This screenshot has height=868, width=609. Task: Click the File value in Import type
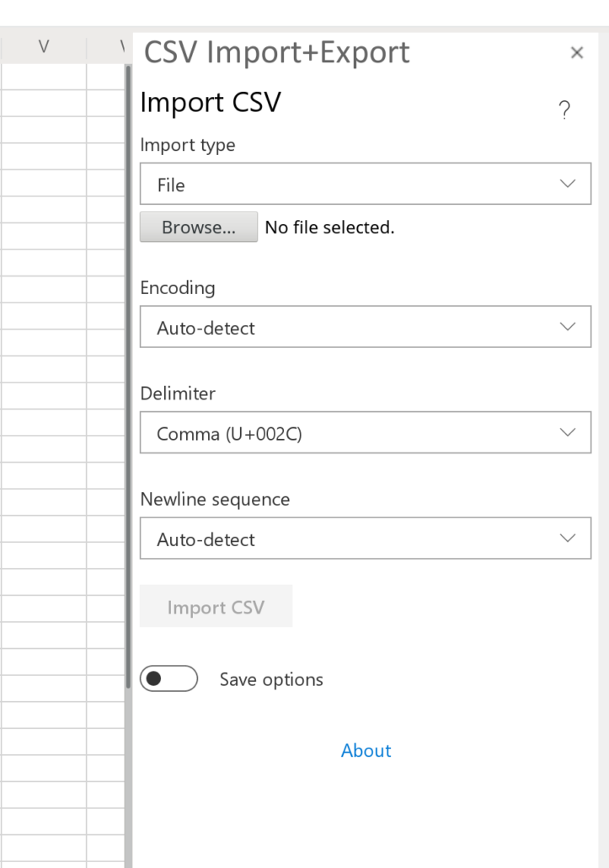pyautogui.click(x=171, y=185)
